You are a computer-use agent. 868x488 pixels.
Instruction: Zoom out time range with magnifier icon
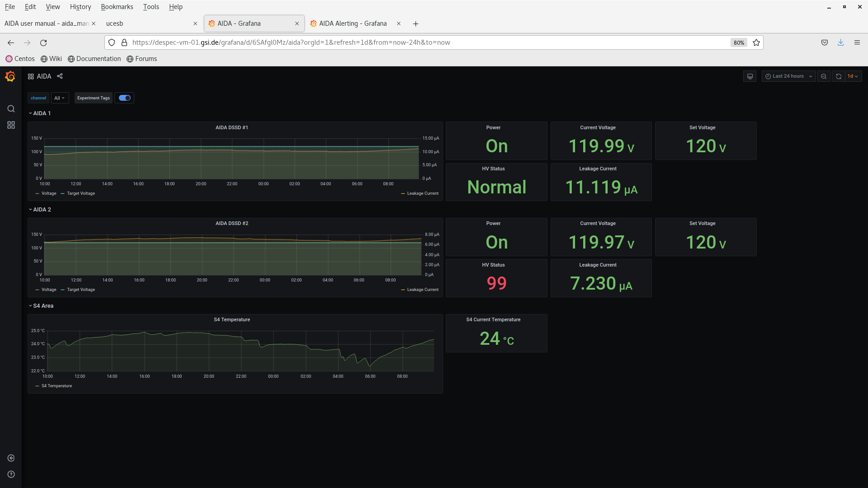(x=824, y=76)
